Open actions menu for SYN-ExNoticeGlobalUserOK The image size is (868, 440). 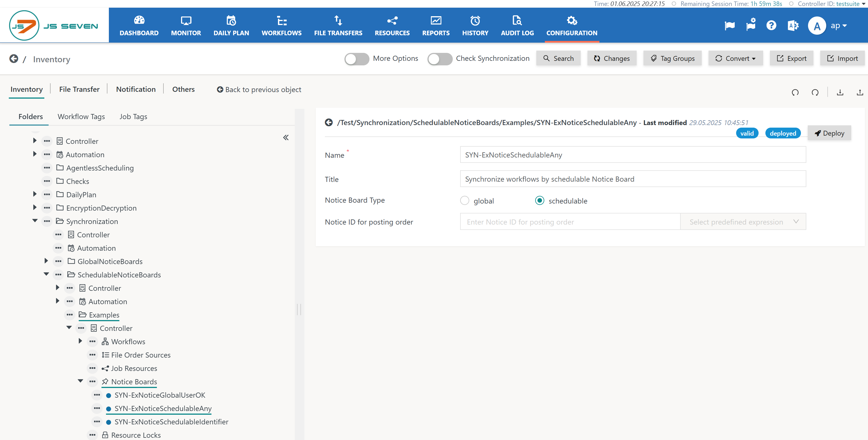(x=97, y=395)
